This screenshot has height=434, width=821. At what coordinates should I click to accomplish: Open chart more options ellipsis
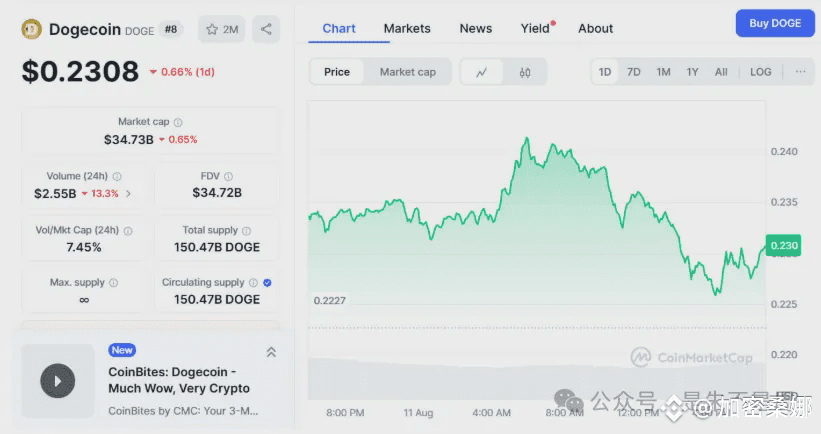[800, 72]
